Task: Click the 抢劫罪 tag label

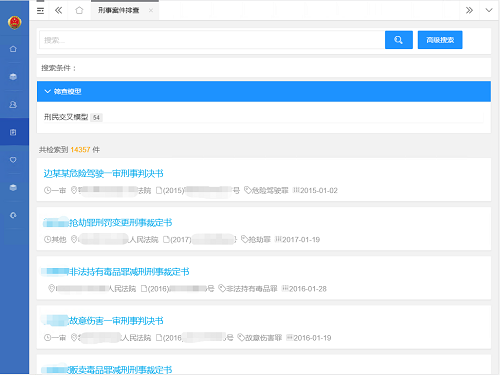Action: (x=259, y=239)
